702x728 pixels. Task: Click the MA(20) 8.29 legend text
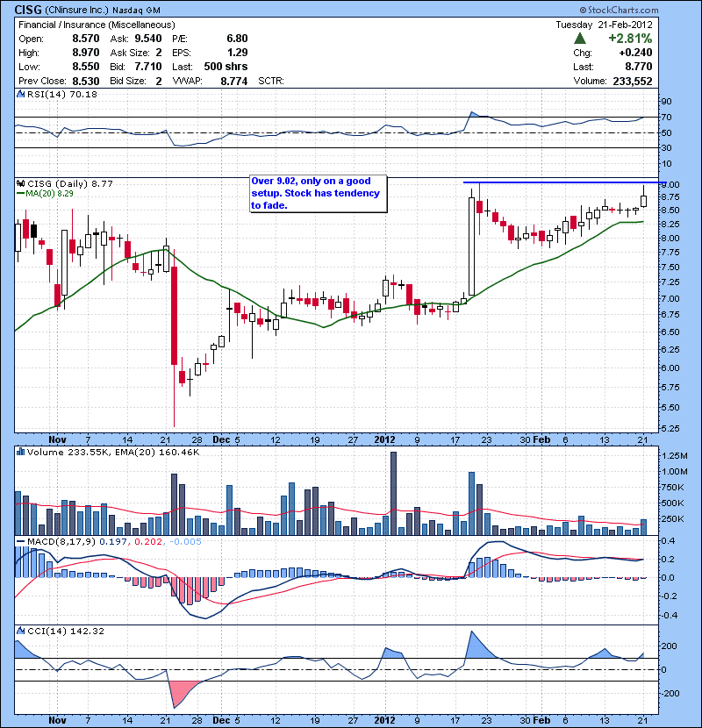click(50, 194)
